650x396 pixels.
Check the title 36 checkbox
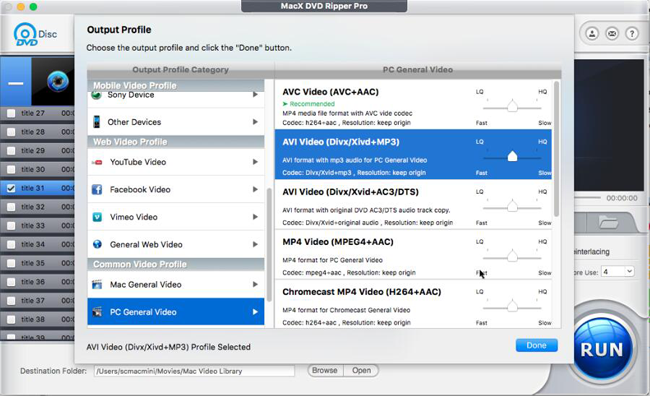11,282
